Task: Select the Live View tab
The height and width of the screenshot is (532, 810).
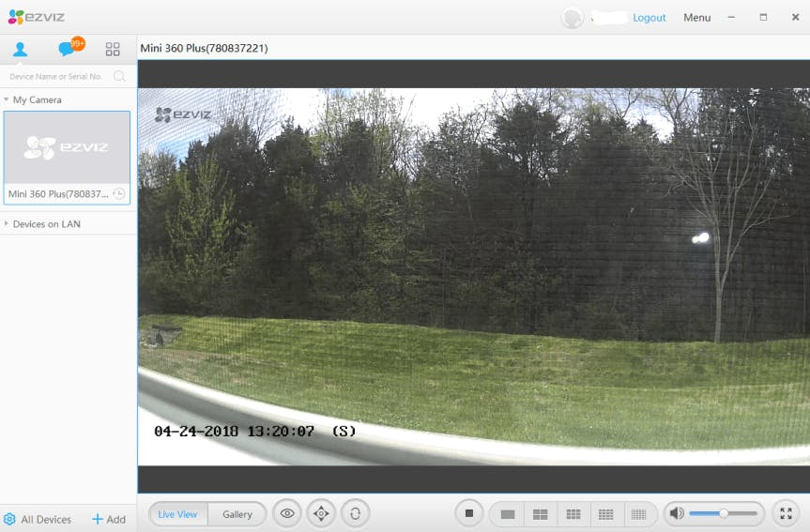Action: pyautogui.click(x=177, y=514)
